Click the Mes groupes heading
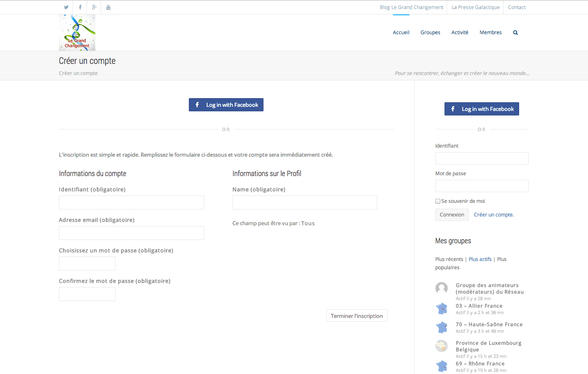Screen dimensions: 588x374 (x=453, y=241)
